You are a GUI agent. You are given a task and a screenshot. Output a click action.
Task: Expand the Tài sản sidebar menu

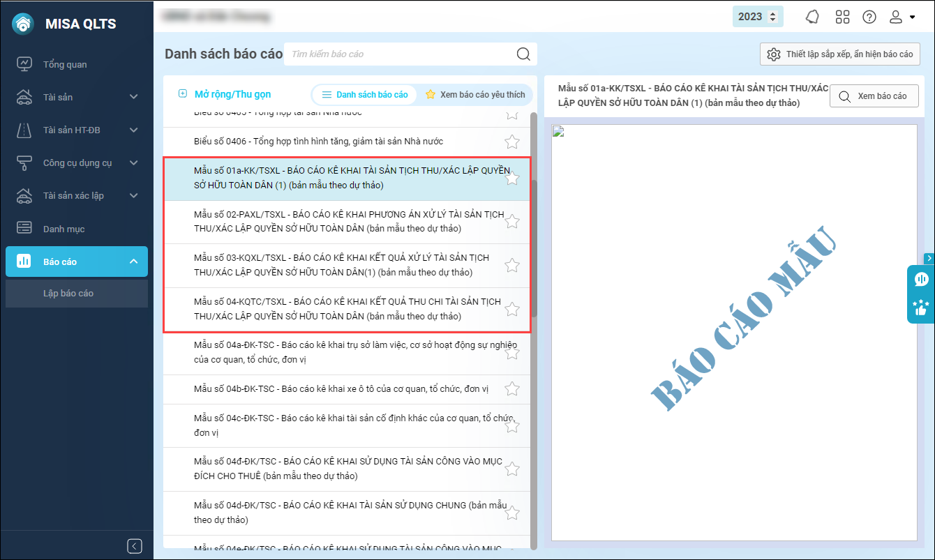[x=133, y=98]
